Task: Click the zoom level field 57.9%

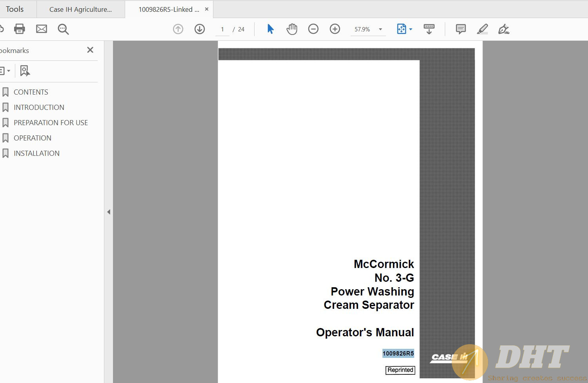Action: click(x=362, y=29)
